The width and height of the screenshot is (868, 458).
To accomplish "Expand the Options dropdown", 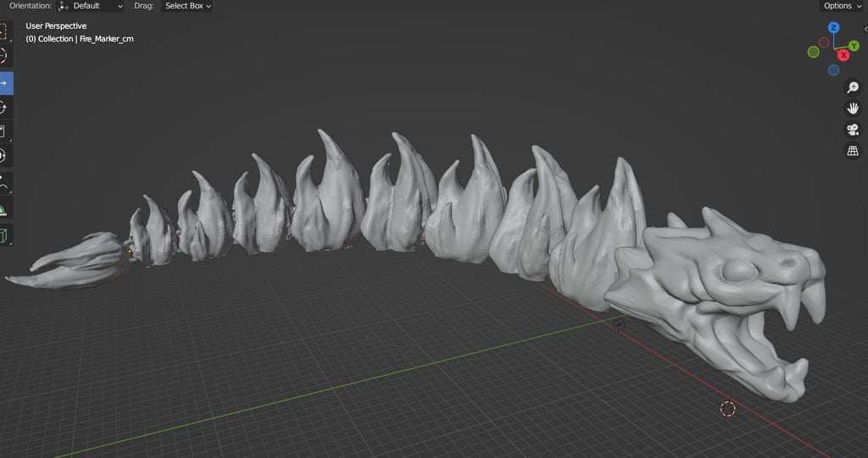I will pos(842,6).
